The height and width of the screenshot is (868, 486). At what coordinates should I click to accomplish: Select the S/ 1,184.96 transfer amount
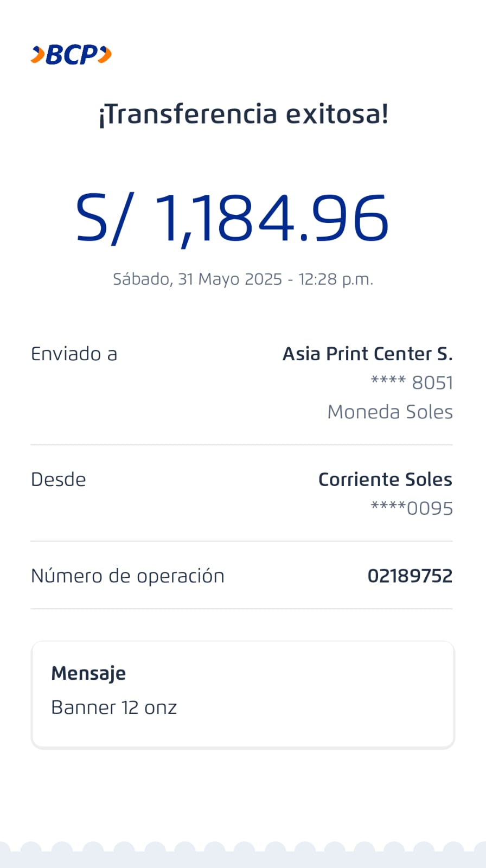pos(232,218)
